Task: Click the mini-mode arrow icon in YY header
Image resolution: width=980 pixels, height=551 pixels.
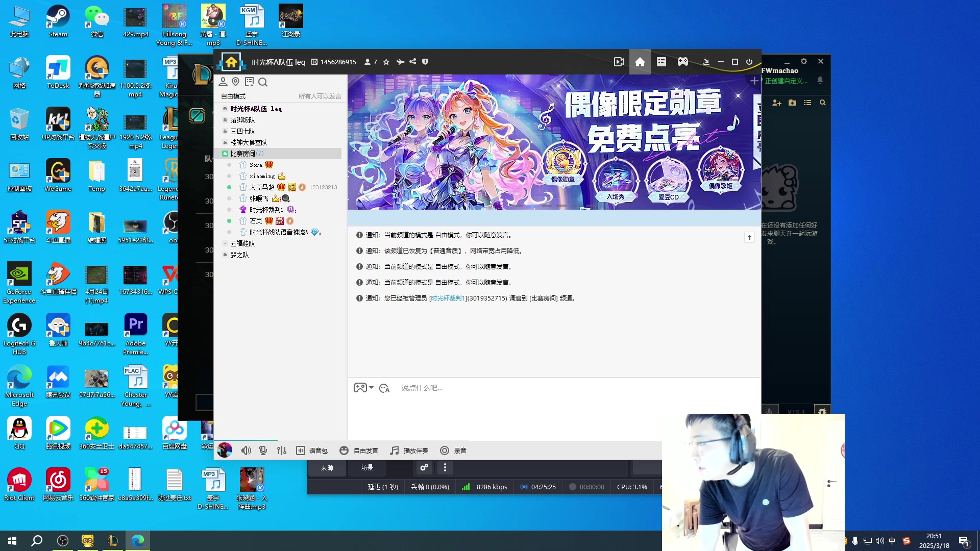Action: [x=706, y=62]
